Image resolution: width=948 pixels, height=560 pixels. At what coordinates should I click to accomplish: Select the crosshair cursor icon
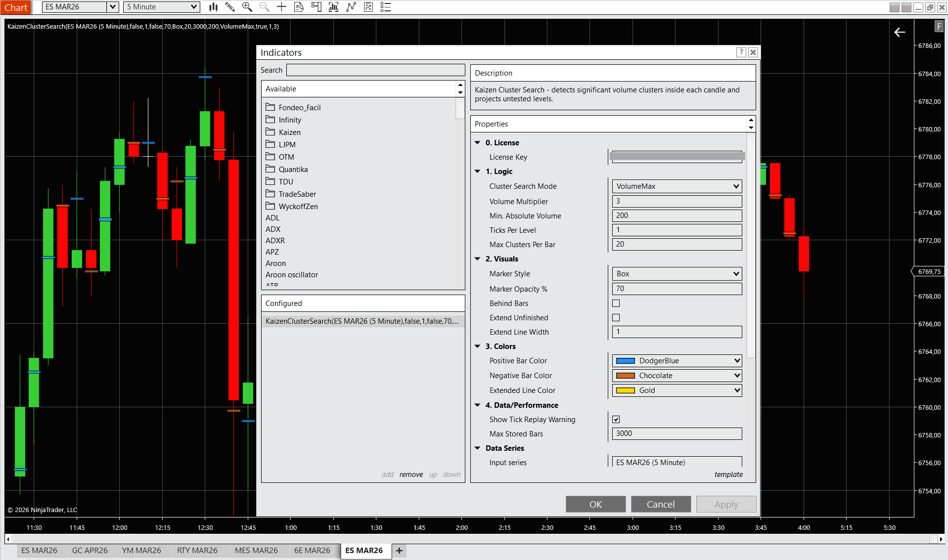tap(281, 7)
